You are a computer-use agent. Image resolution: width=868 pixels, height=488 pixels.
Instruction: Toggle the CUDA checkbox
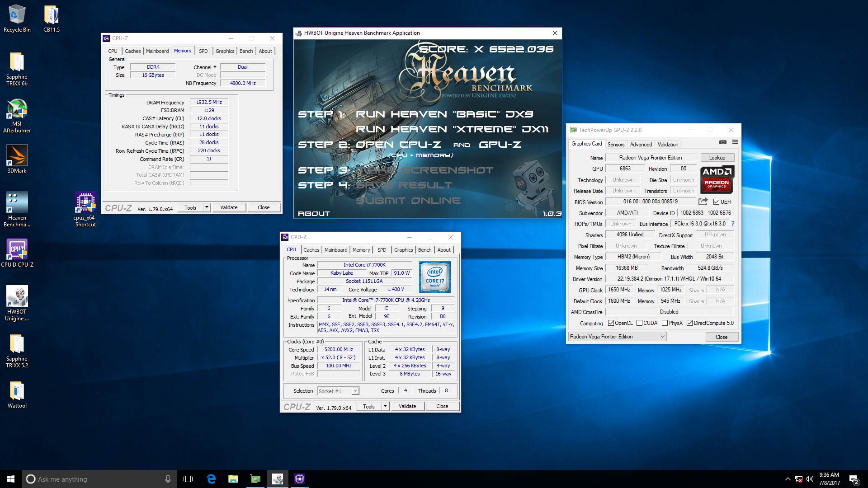point(639,323)
